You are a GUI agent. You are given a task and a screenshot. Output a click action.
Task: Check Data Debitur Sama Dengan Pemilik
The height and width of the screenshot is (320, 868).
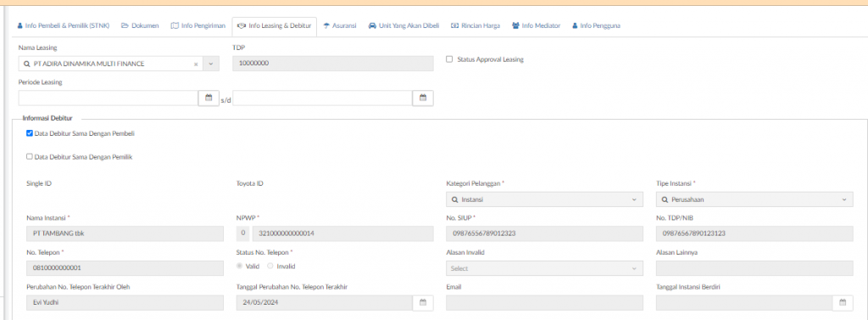click(30, 157)
